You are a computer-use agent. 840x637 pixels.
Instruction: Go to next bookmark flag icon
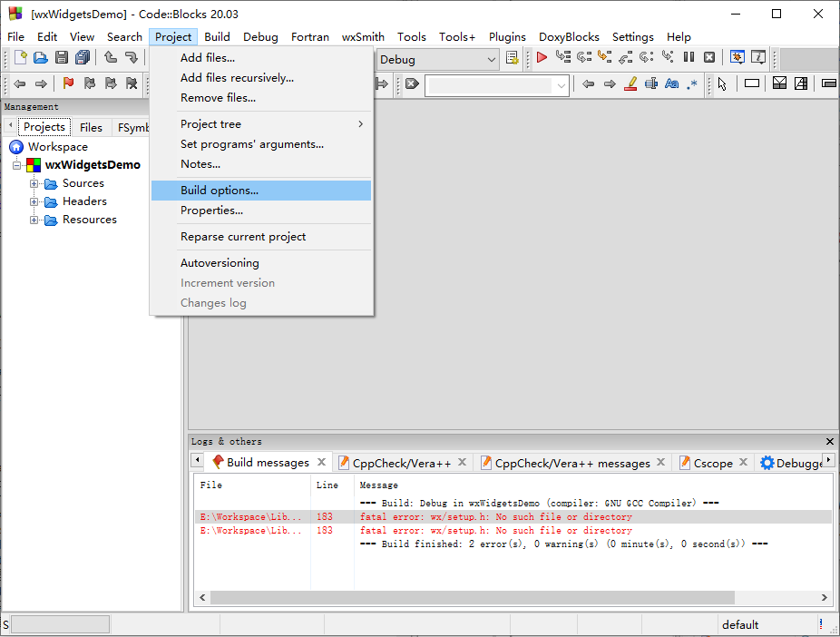(x=111, y=83)
